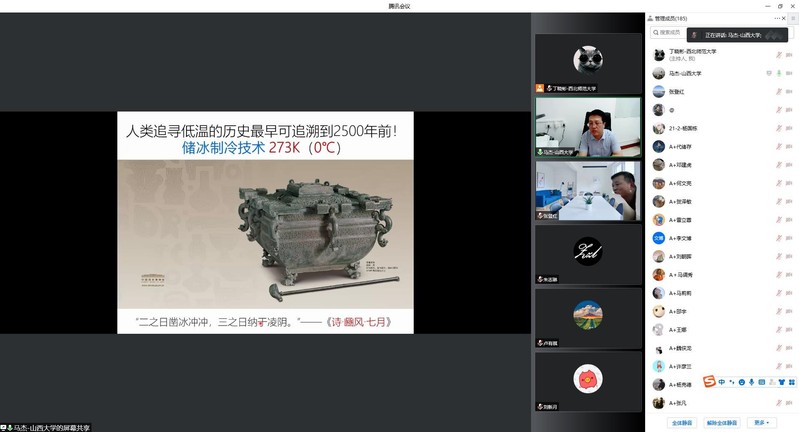Click the manage members person icon
The width and height of the screenshot is (799, 432).
(650, 18)
